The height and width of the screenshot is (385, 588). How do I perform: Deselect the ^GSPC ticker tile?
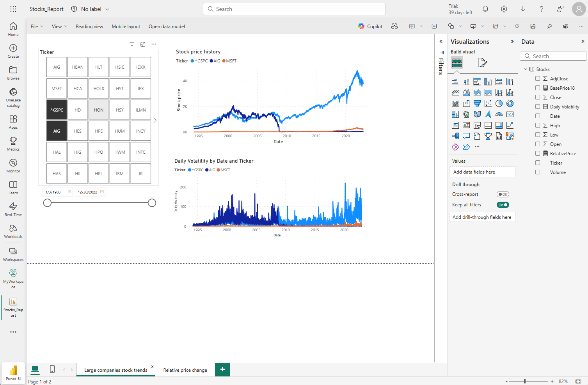click(x=57, y=110)
